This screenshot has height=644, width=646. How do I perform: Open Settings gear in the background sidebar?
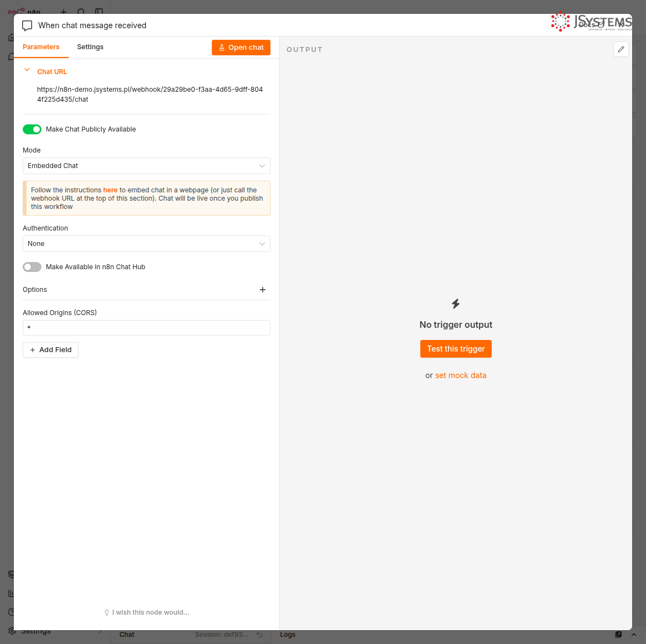(12, 631)
